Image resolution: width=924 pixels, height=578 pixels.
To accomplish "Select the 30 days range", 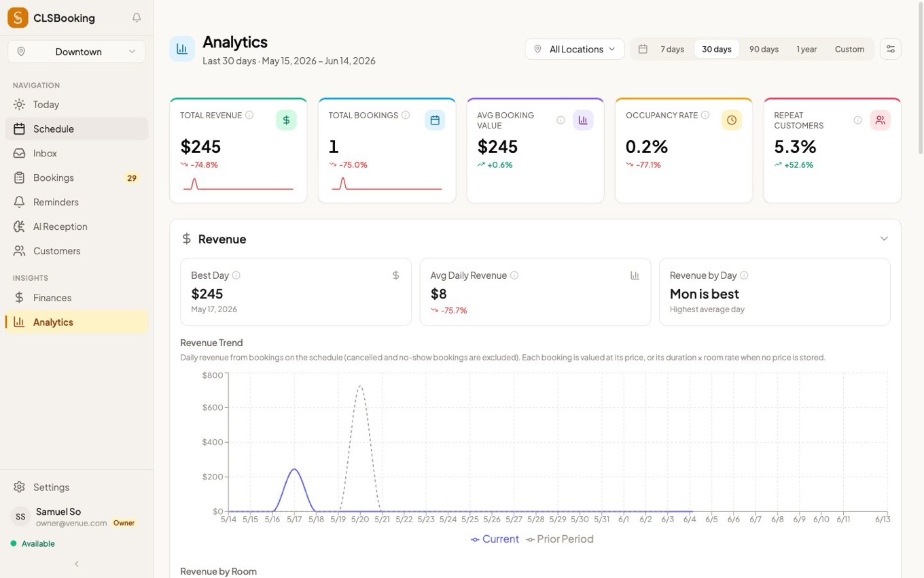I will tap(717, 49).
